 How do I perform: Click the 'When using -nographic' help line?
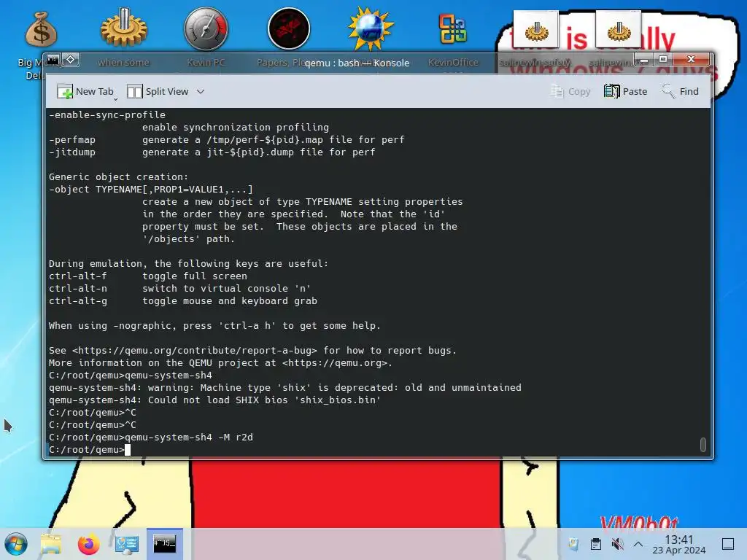click(x=215, y=326)
